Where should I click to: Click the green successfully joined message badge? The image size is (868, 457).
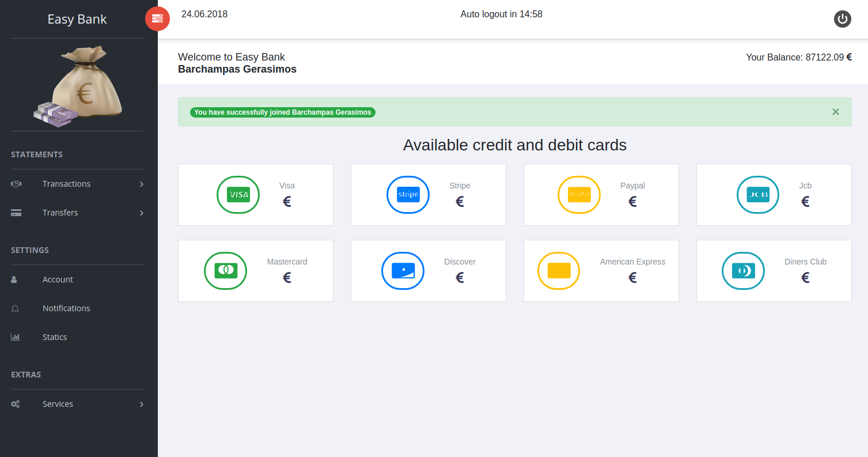[x=283, y=112]
